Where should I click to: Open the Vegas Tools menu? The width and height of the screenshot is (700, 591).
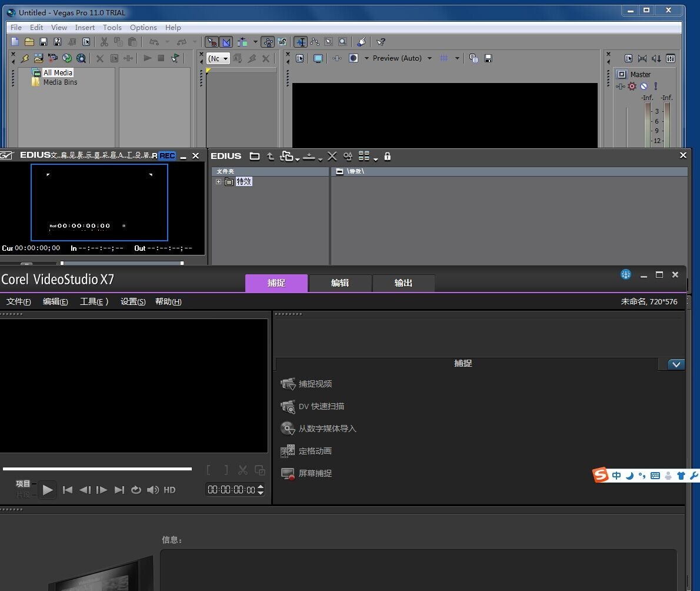tap(112, 27)
